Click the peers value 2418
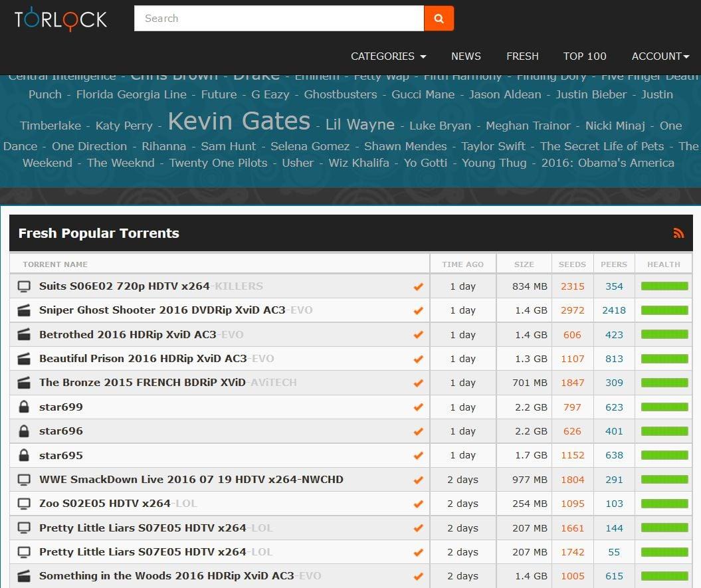701x588 pixels. pyautogui.click(x=614, y=310)
